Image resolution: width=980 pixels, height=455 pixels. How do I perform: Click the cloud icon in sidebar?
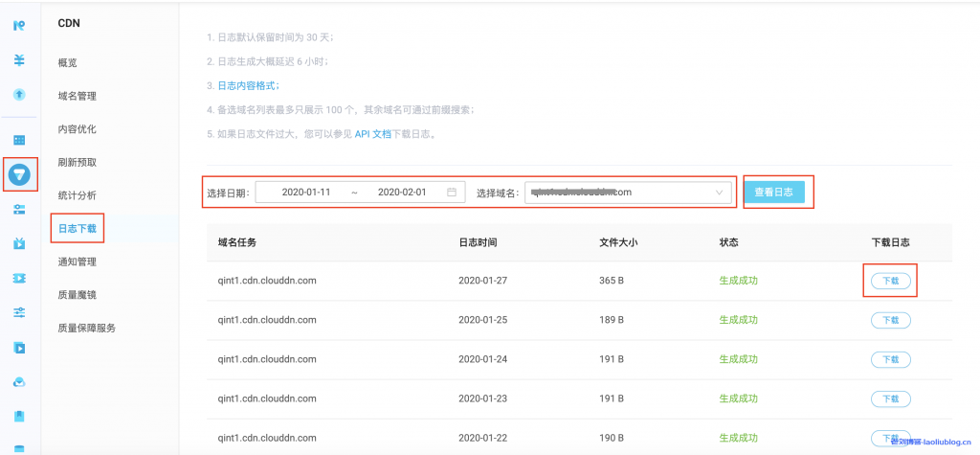[x=19, y=381]
